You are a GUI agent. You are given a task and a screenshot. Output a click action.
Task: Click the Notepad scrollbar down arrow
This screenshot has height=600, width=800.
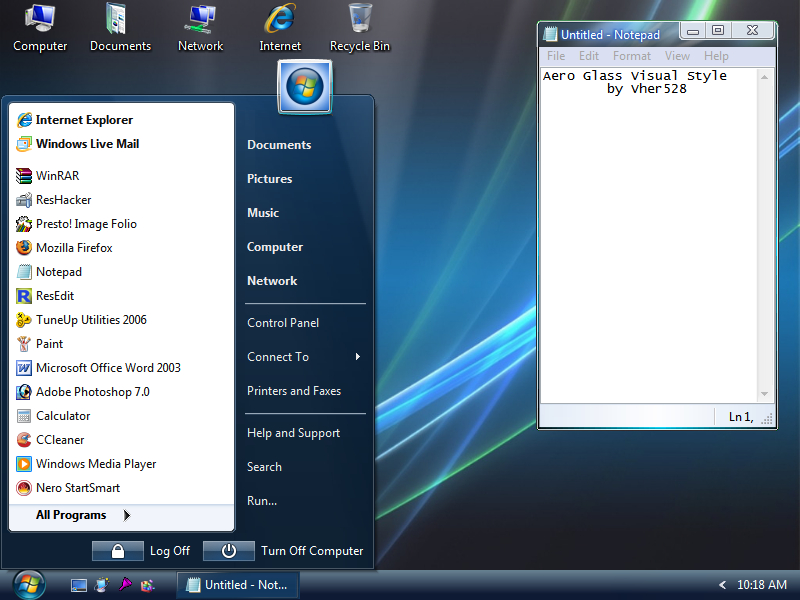click(x=764, y=394)
